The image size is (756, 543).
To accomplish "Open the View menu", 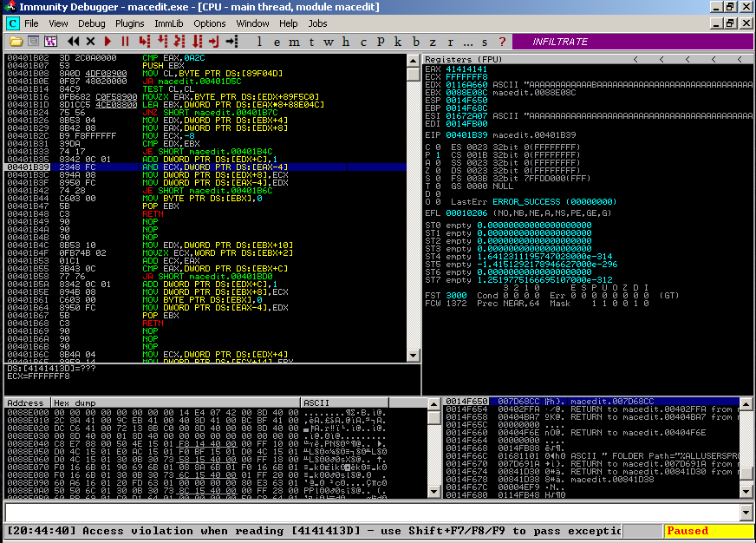I will click(58, 23).
